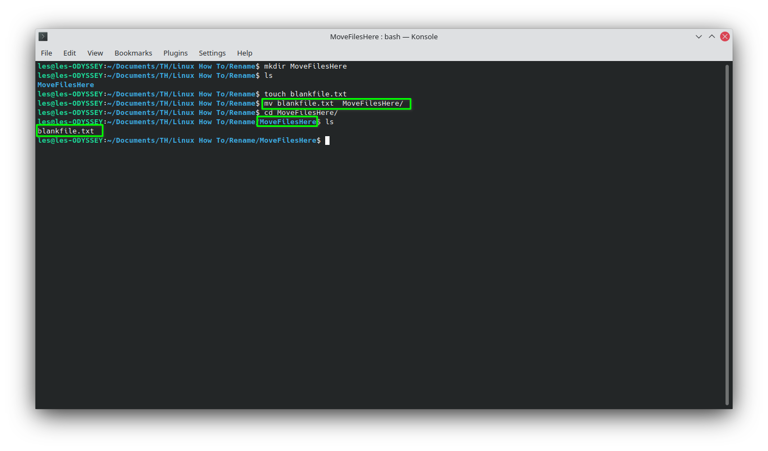Screen dimensions: 768x451
Task: Open the Edit menu
Action: (69, 53)
